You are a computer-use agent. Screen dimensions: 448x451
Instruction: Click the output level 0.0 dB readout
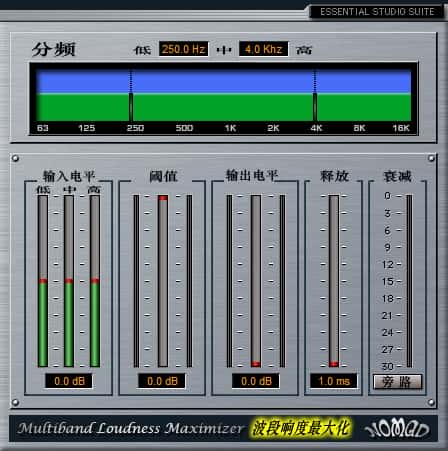(x=256, y=381)
